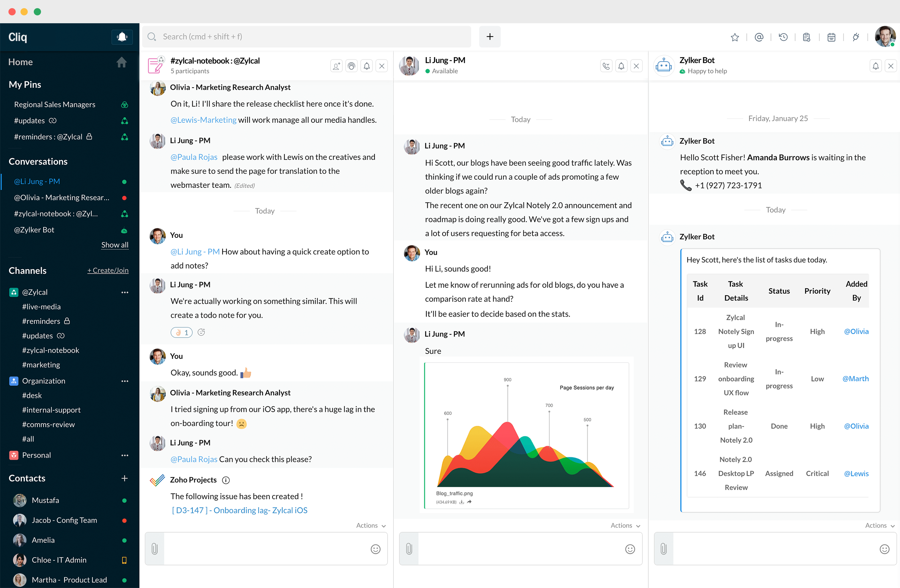This screenshot has width=900, height=588.
Task: Start broadcast icon in #zylcal-notebook header
Action: (351, 66)
